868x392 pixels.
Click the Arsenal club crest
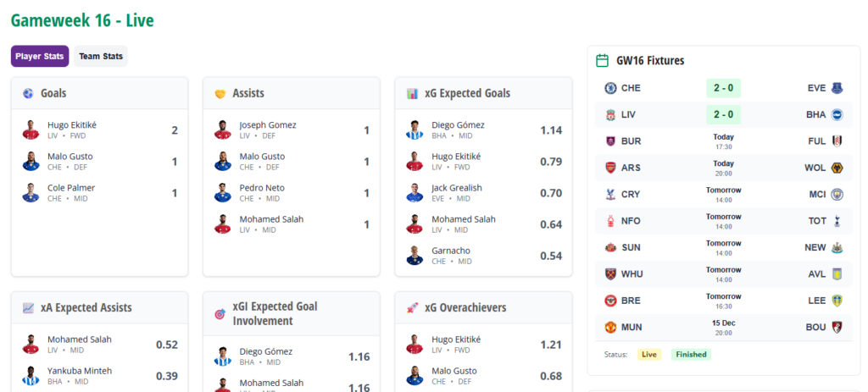click(x=610, y=168)
